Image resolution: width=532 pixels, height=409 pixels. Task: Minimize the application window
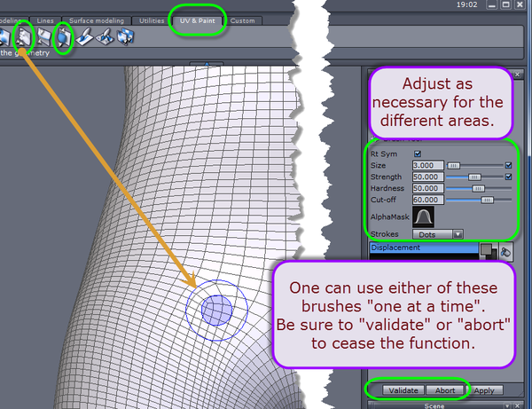tap(492, 4)
